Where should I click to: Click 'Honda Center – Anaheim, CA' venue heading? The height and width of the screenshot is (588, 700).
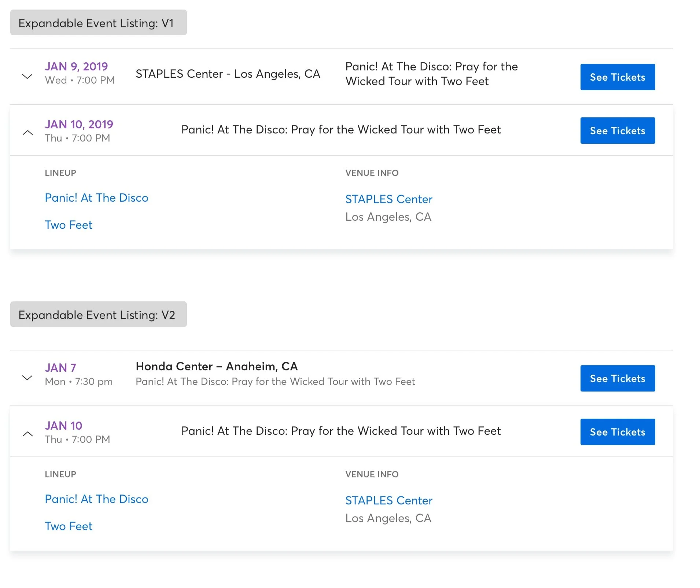(x=217, y=366)
